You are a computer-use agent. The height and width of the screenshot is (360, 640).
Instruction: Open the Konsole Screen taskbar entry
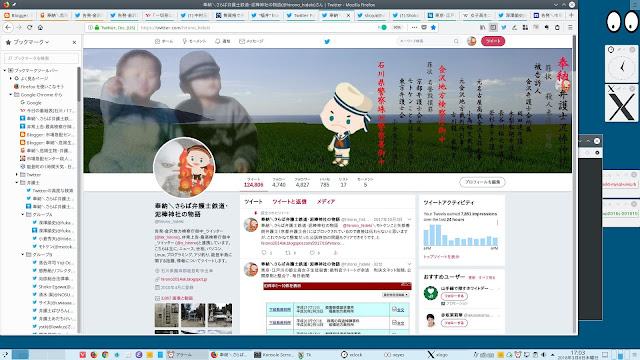tap(273, 355)
